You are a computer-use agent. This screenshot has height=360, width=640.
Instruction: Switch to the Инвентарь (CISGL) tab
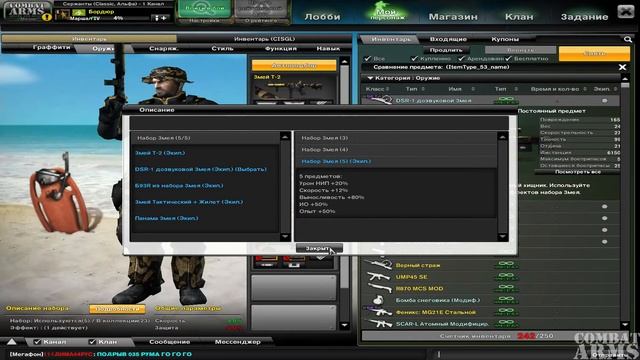point(264,39)
